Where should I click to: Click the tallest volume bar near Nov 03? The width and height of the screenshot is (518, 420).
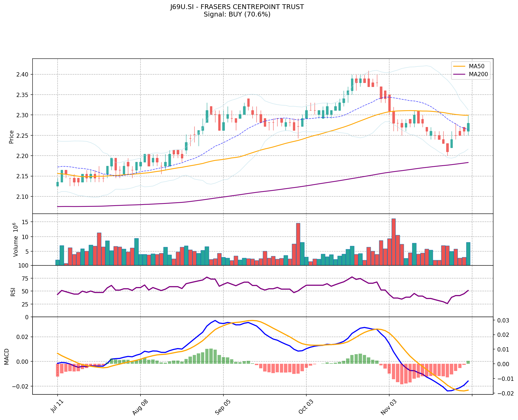point(393,242)
